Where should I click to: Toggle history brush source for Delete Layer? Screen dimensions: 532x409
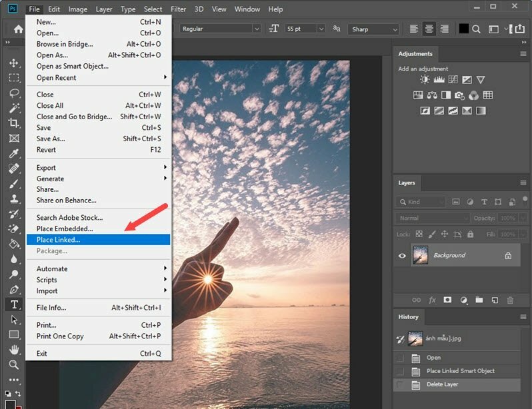pyautogui.click(x=400, y=385)
